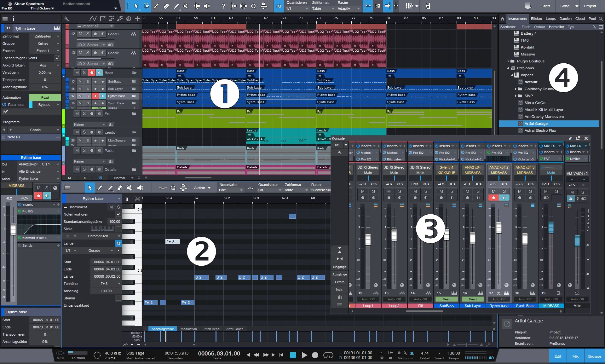Toggle the loop button in transport

coord(328,355)
